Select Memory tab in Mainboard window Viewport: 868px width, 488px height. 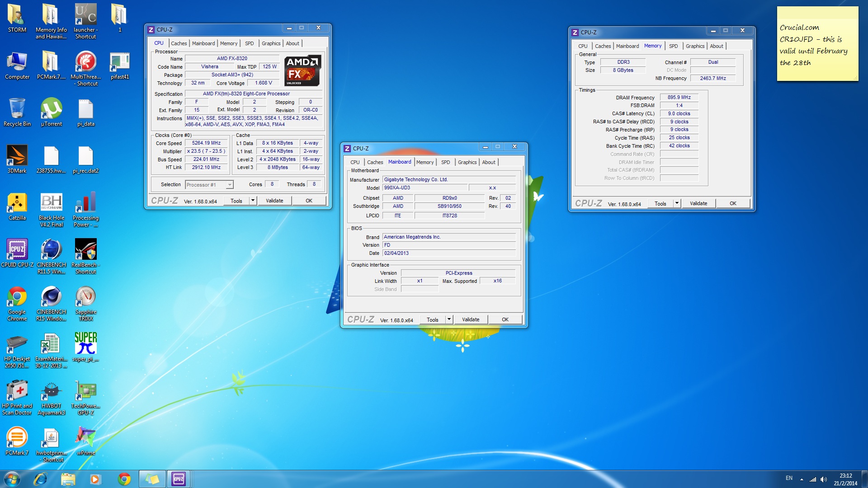click(x=425, y=162)
